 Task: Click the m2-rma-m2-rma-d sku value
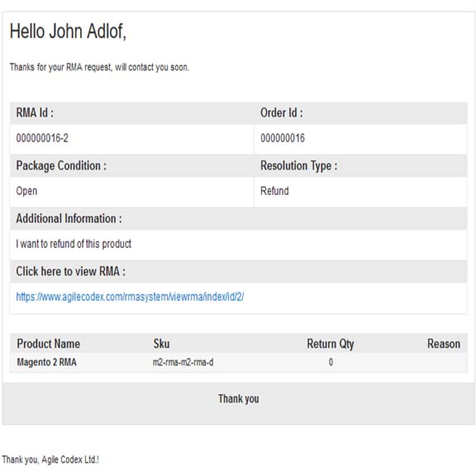coord(183,362)
